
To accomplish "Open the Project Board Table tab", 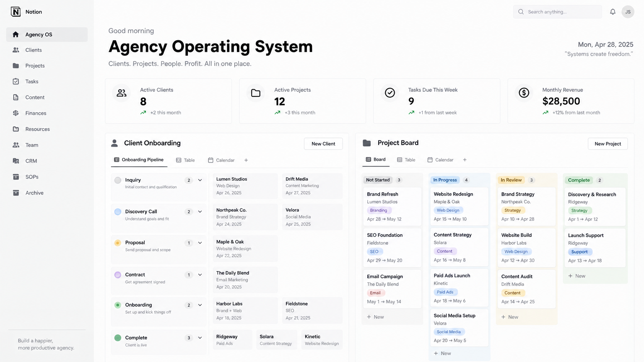I will 406,160.
